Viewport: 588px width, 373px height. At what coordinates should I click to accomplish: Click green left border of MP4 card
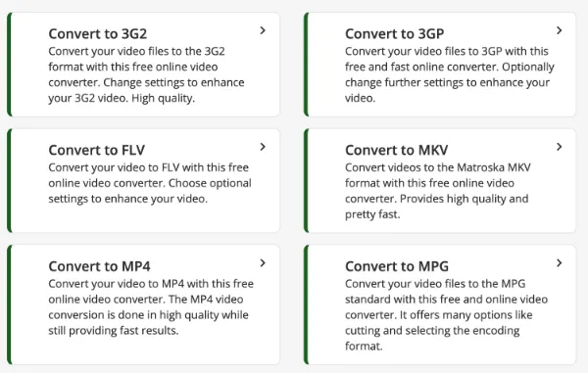[10, 304]
